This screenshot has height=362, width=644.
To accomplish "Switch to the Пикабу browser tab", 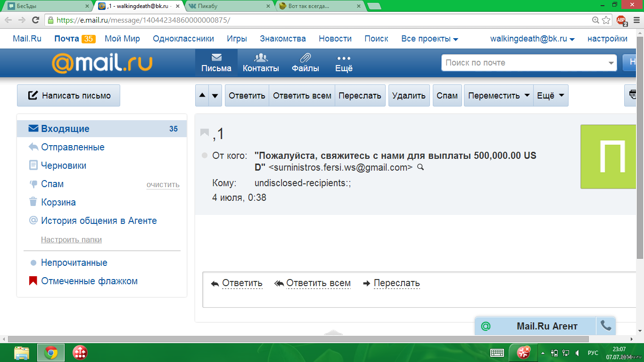I will coord(228,6).
